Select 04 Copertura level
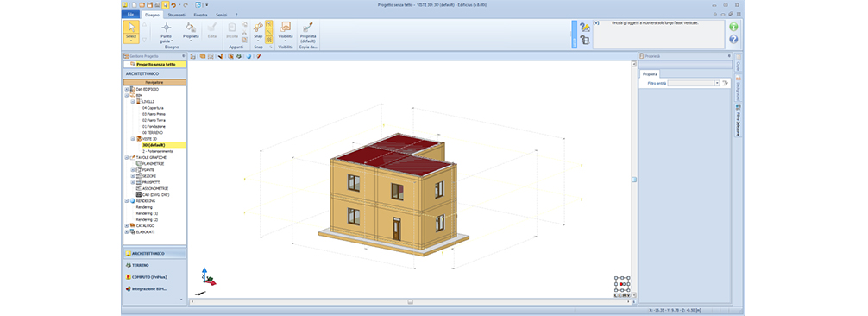Image resolution: width=868 pixels, height=316 pixels. click(x=153, y=108)
